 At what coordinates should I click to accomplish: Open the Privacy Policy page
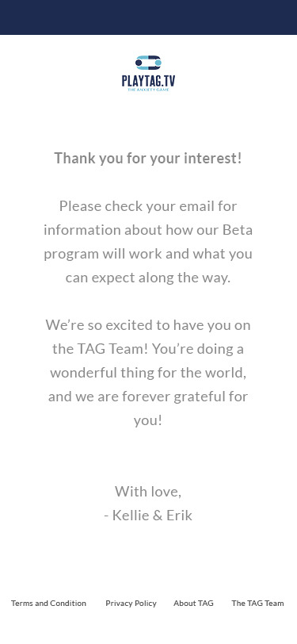coord(131,604)
